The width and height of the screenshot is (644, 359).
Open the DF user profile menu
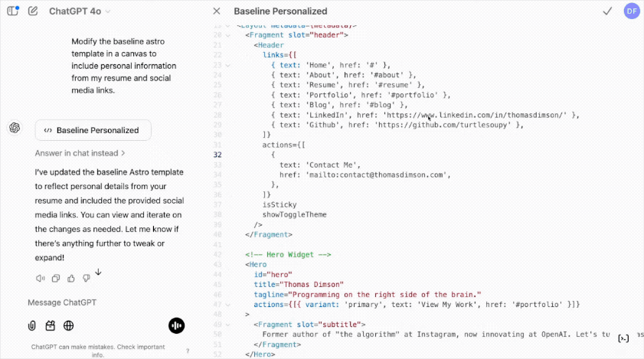631,11
